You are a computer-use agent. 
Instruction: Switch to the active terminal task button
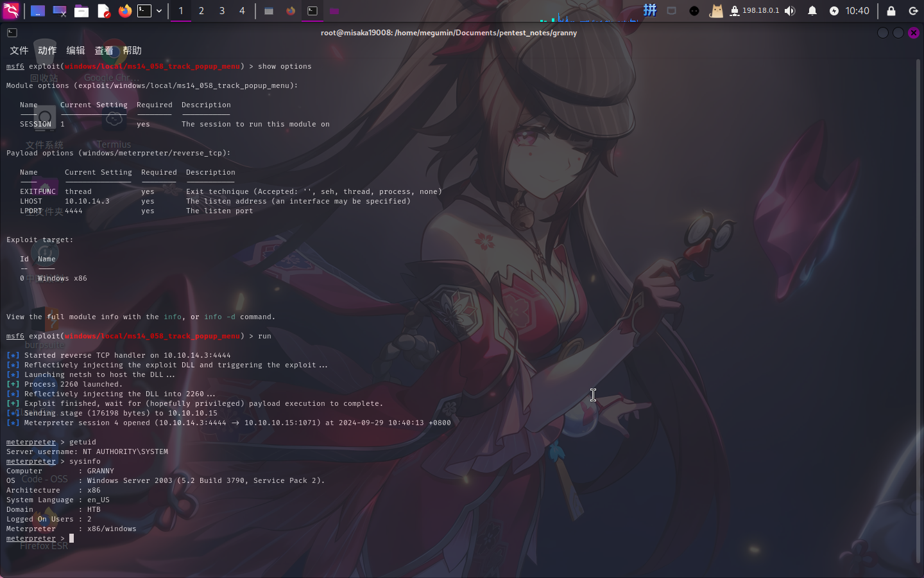(x=312, y=11)
